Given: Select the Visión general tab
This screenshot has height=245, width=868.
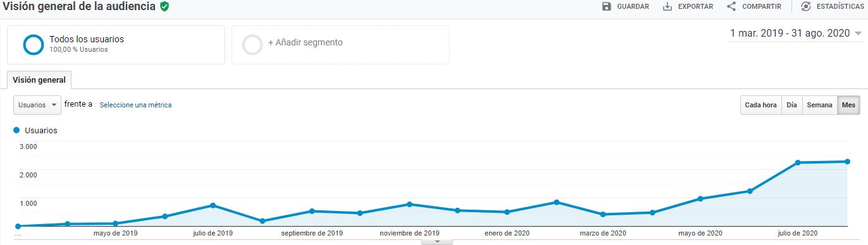Looking at the screenshot, I should point(39,80).
